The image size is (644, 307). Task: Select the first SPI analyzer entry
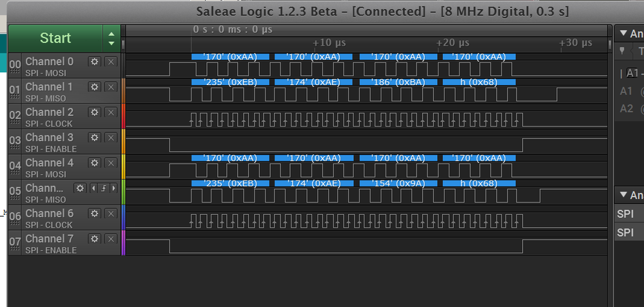(625, 214)
